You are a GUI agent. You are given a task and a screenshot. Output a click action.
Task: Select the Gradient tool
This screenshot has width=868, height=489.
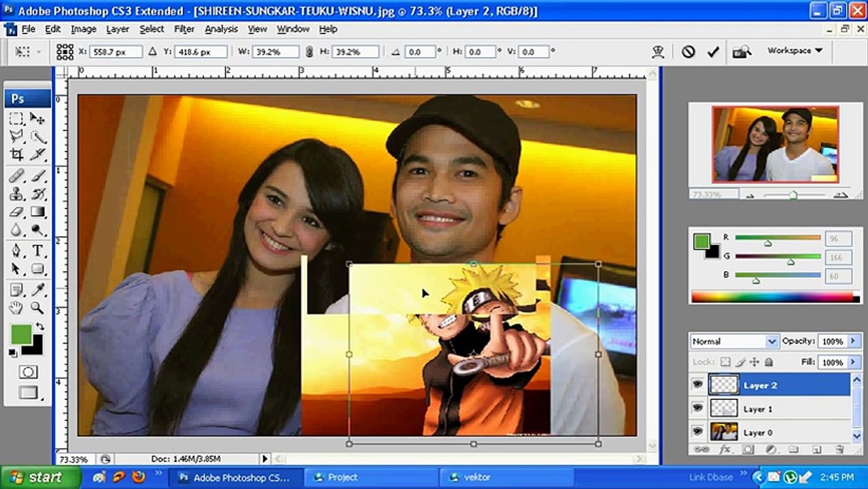pyautogui.click(x=37, y=212)
